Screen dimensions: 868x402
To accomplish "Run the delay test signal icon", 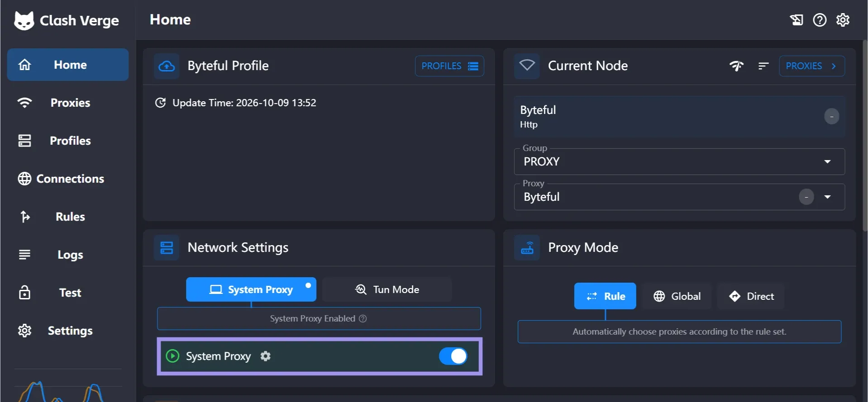I will click(736, 66).
